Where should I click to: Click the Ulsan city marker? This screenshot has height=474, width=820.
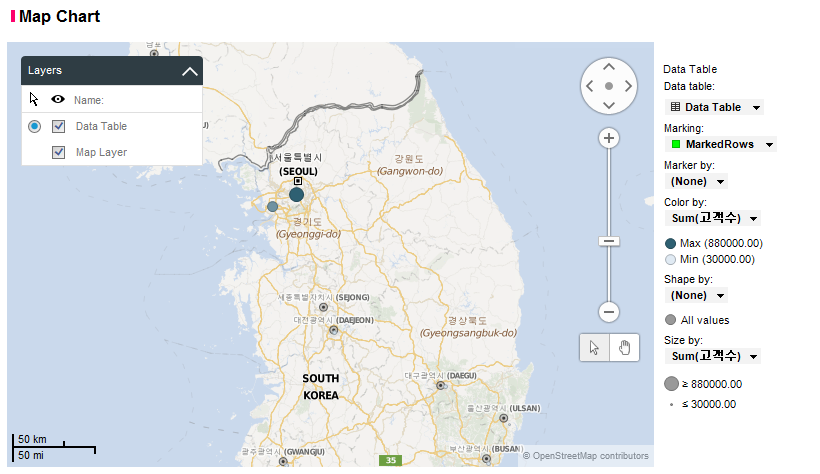(504, 418)
